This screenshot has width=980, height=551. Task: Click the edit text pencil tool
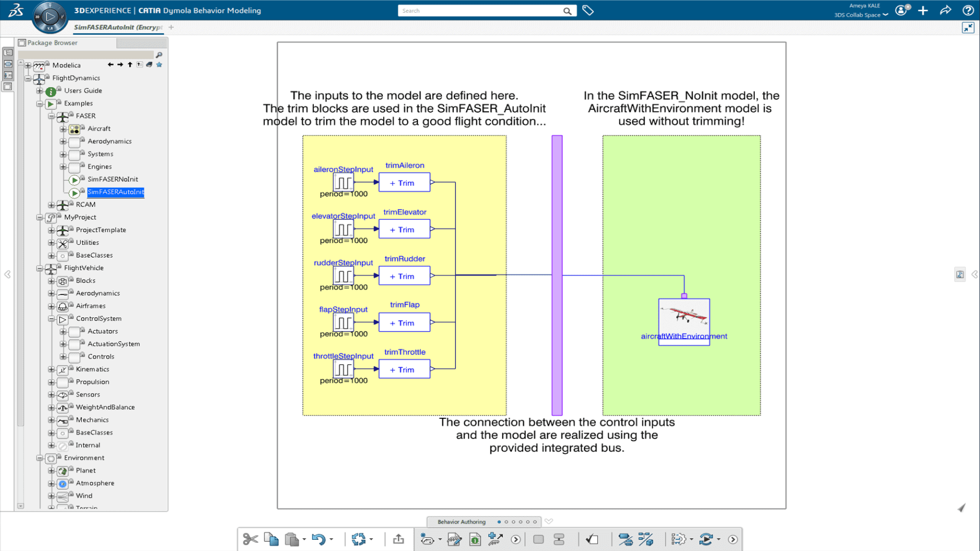point(454,539)
